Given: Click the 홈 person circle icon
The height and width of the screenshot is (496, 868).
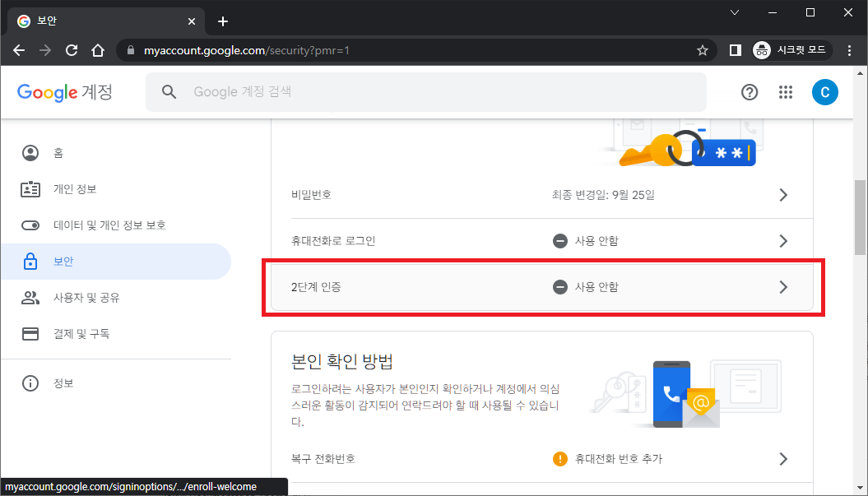Looking at the screenshot, I should click(30, 153).
